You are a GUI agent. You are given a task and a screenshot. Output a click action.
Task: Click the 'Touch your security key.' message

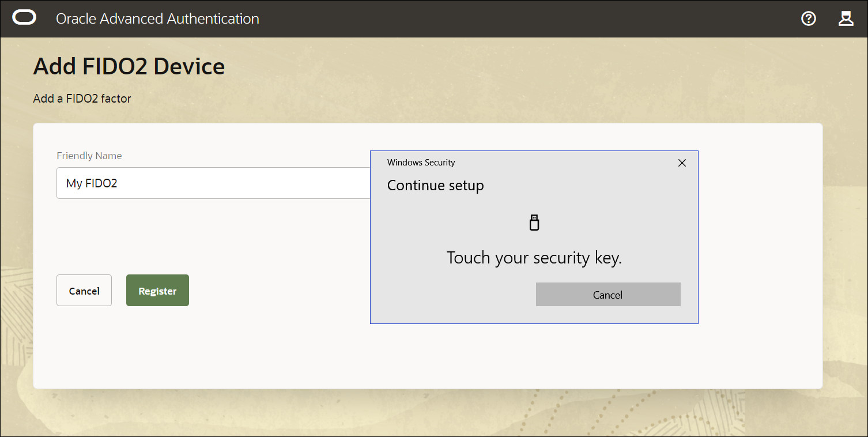(x=534, y=258)
